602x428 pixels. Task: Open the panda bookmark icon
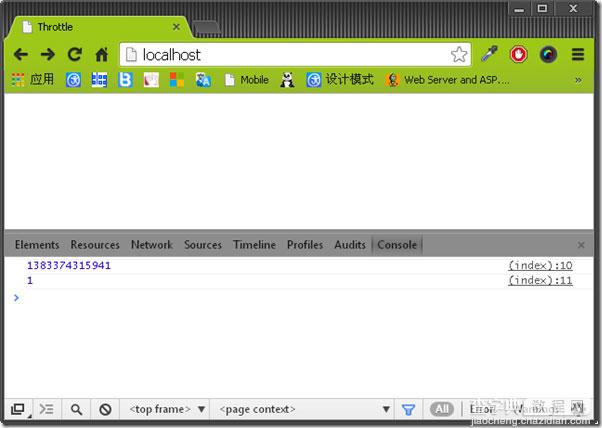point(288,80)
